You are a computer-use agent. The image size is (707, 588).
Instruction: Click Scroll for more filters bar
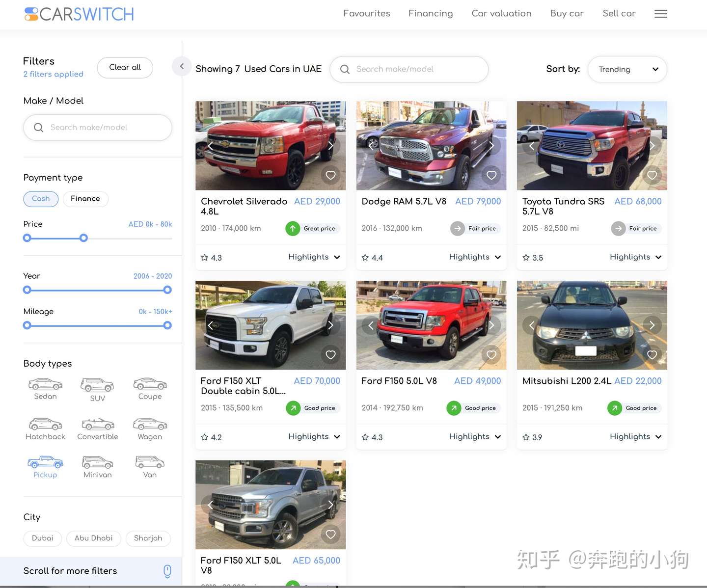pos(91,571)
